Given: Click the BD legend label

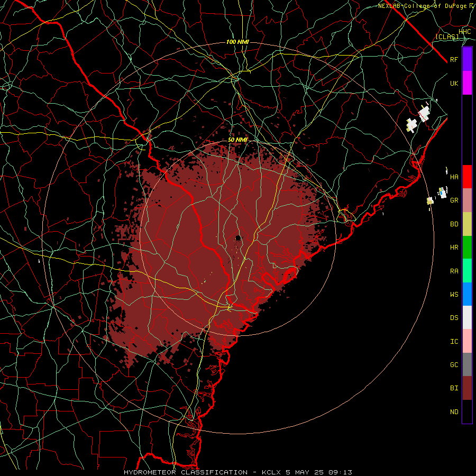Looking at the screenshot, I should pyautogui.click(x=454, y=224).
